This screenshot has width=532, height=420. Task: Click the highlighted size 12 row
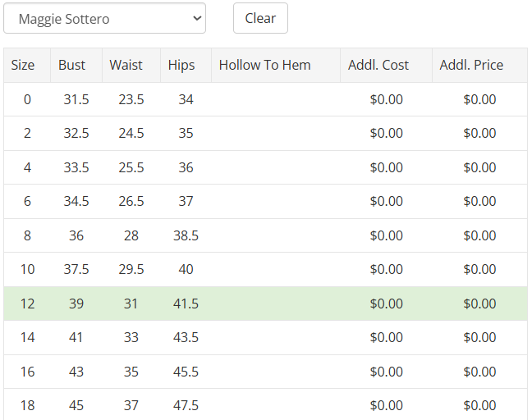[27, 304]
